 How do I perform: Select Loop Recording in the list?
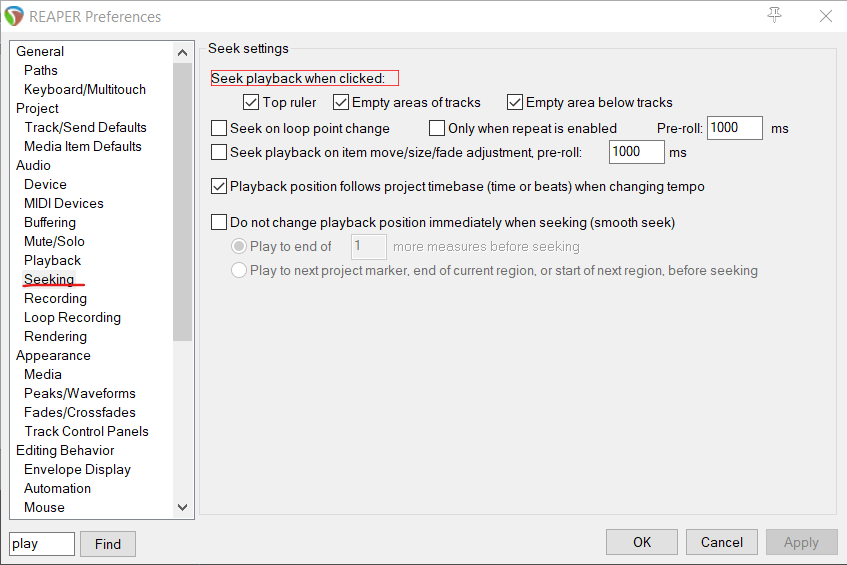72,317
